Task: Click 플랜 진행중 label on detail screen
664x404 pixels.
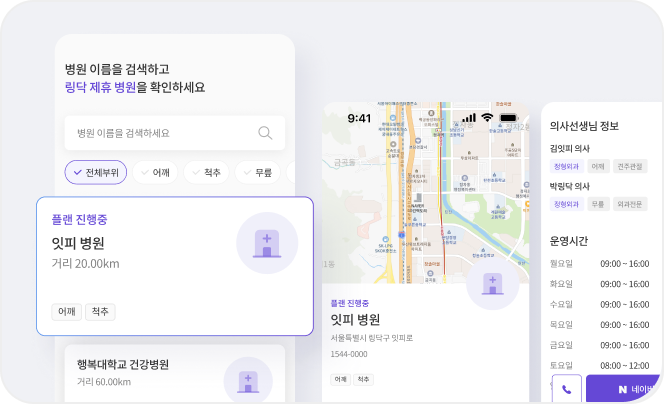Action: point(349,303)
